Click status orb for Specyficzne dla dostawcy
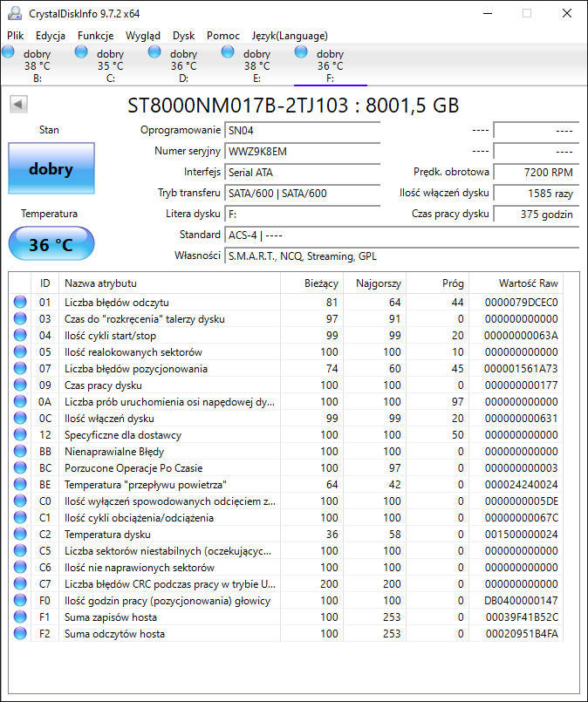588x702 pixels. (x=20, y=435)
